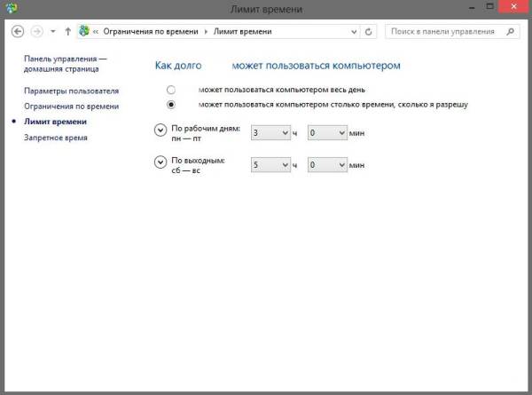Expand the "По рабочим дням" section chevron
This screenshot has width=532, height=395.
(160, 130)
